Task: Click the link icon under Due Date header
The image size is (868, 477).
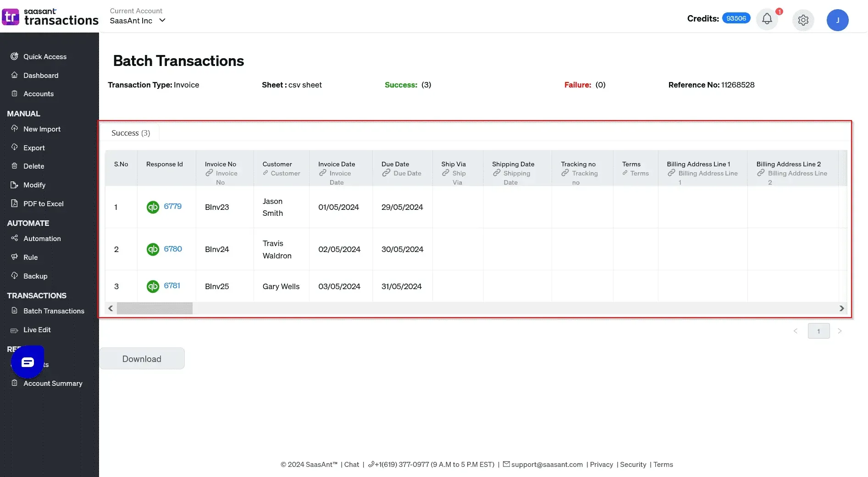Action: (386, 173)
